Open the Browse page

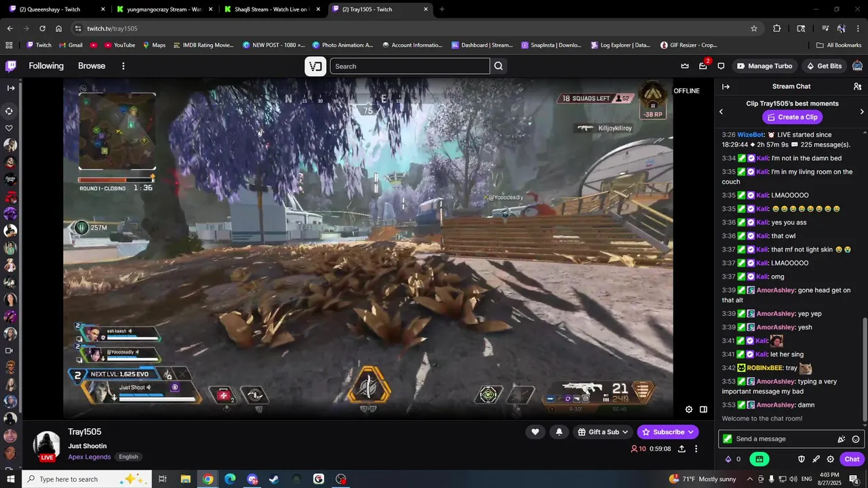[x=92, y=66]
